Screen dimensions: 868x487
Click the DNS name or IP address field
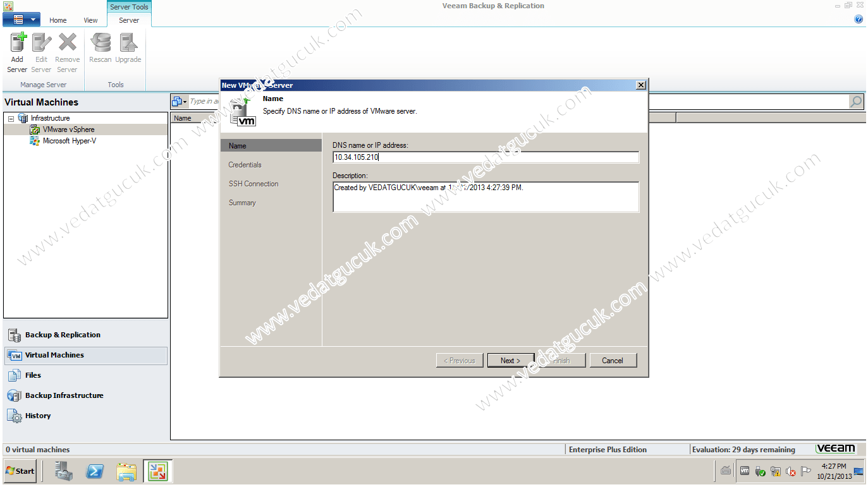pyautogui.click(x=486, y=157)
